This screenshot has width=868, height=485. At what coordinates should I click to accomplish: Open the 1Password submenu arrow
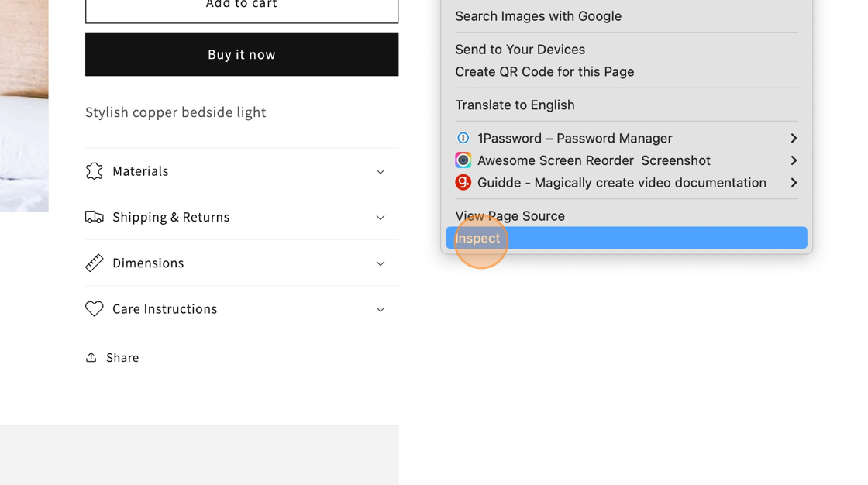pyautogui.click(x=794, y=138)
